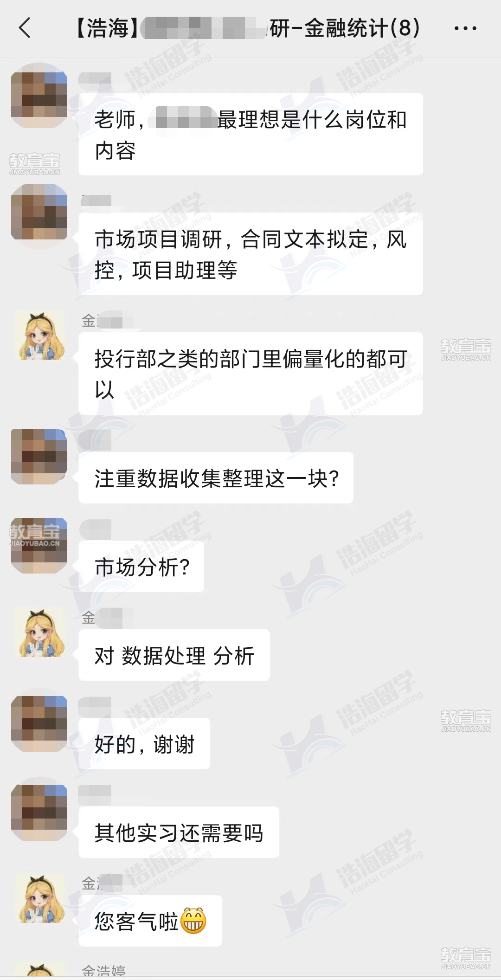This screenshot has height=980, width=501.
Task: Tap pixelated avatar beside 最理想是什么岗位 message
Action: (39, 95)
